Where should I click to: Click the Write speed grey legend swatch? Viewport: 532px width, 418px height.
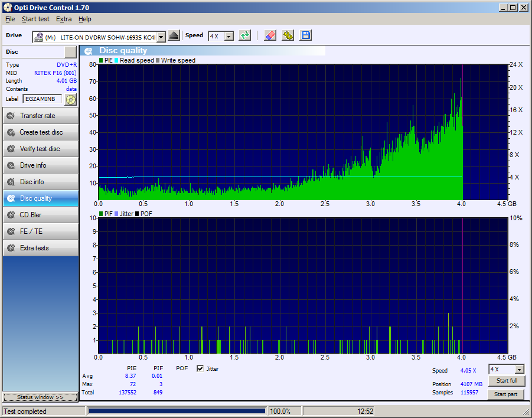[x=158, y=60]
